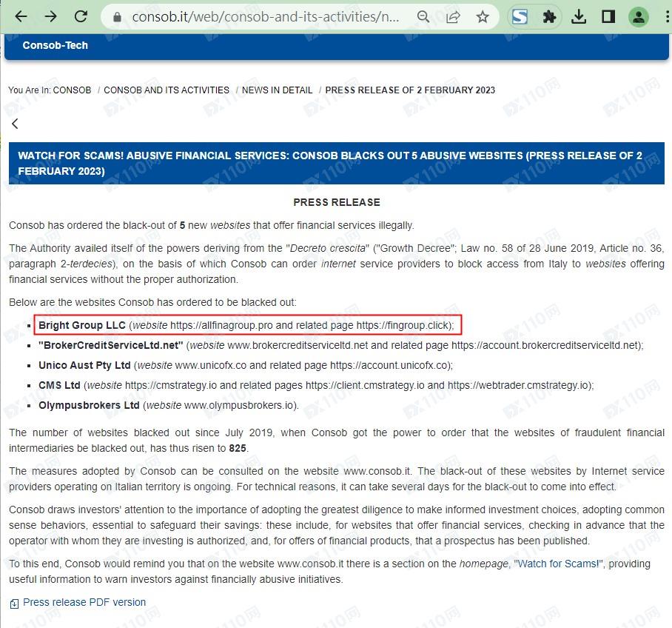This screenshot has height=628, width=672.
Task: Click www.unicofx.co text
Action: (211, 365)
